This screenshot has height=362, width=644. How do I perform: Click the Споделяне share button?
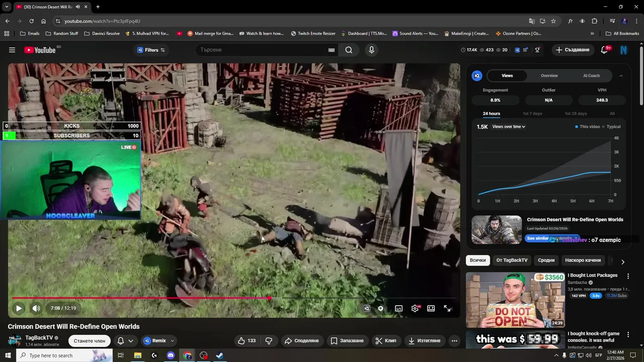pos(302,341)
